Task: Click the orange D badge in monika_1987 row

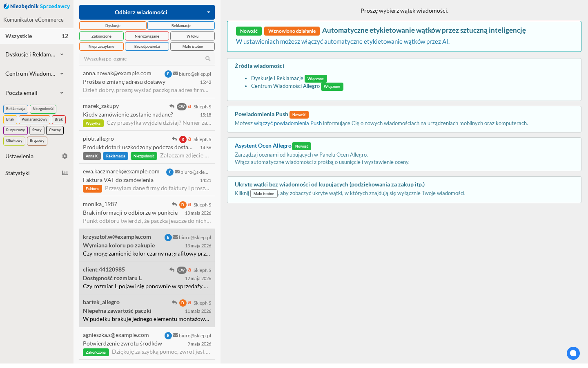Action: (x=183, y=205)
